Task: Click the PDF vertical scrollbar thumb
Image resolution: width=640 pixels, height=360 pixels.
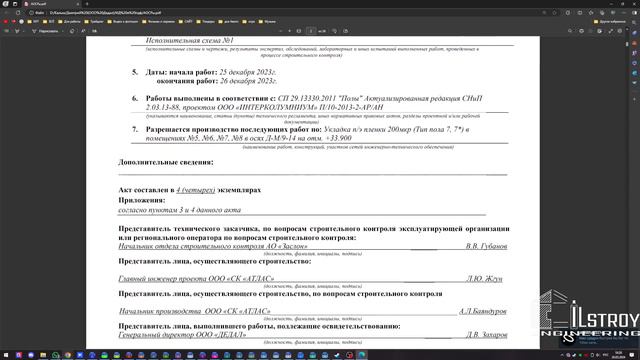Action: (x=627, y=43)
